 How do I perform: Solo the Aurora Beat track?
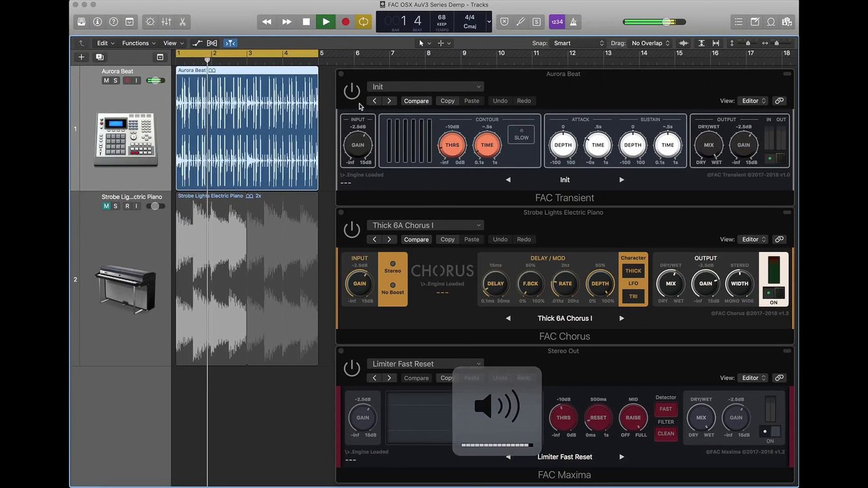point(115,81)
